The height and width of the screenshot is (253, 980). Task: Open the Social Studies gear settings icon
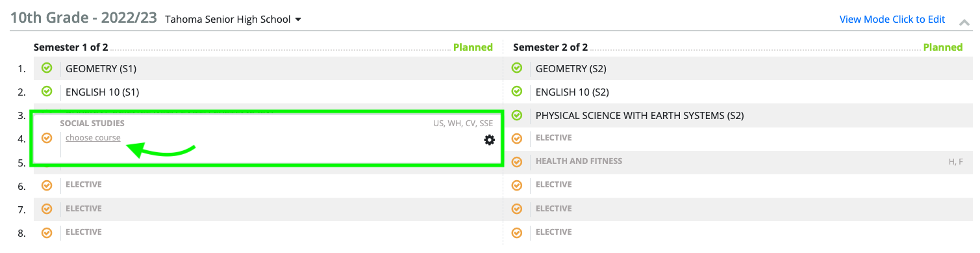[489, 140]
